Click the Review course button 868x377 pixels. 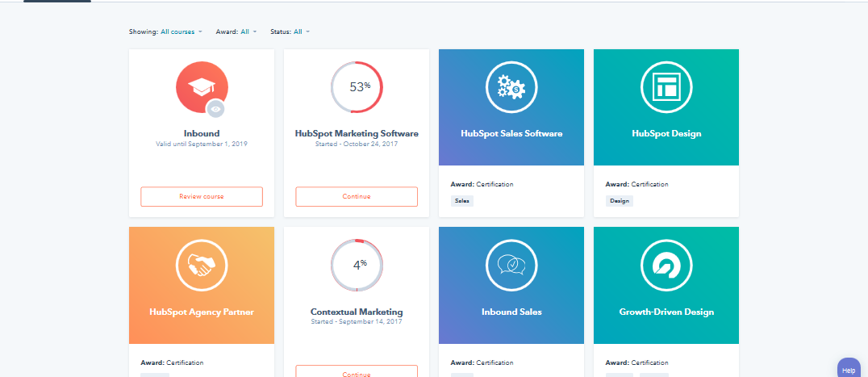pos(202,196)
